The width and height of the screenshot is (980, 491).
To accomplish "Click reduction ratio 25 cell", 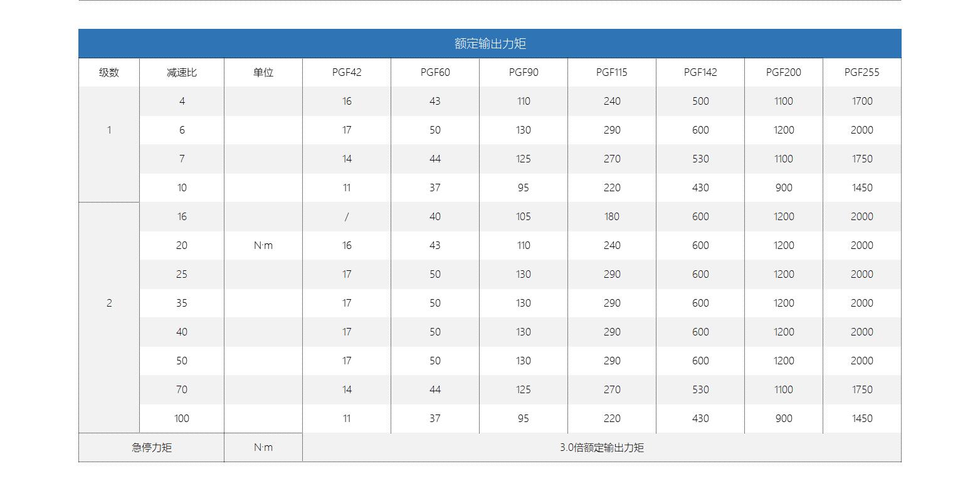I will (x=182, y=274).
